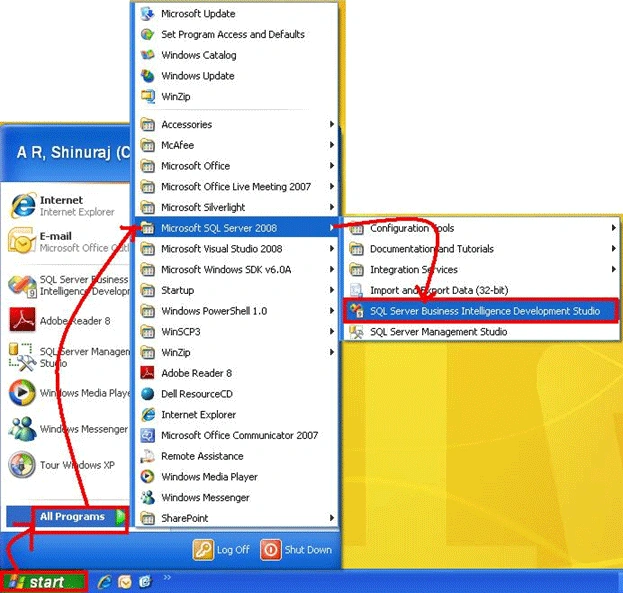This screenshot has width=623, height=593.
Task: Click the Windows Update globe icon
Action: pos(147,76)
